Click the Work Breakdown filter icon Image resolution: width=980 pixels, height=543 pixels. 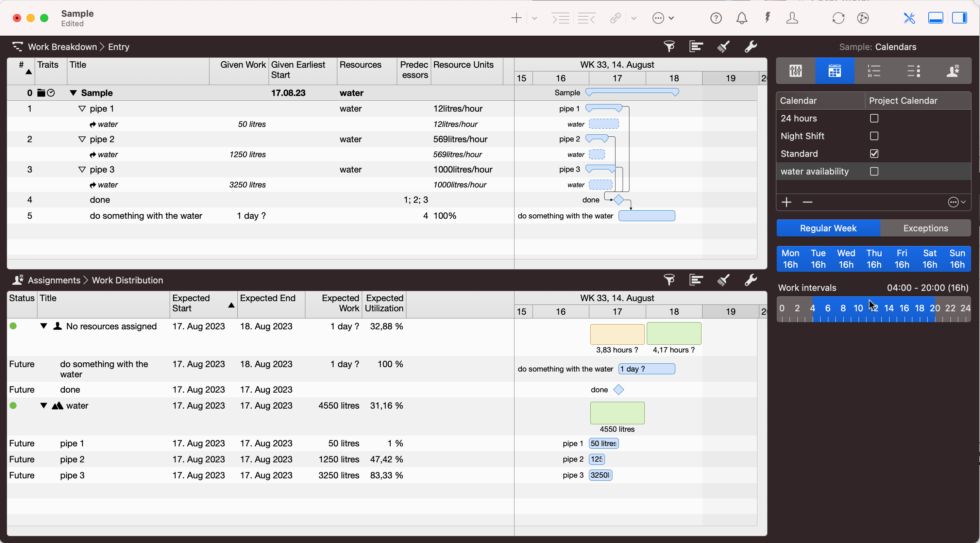point(669,47)
